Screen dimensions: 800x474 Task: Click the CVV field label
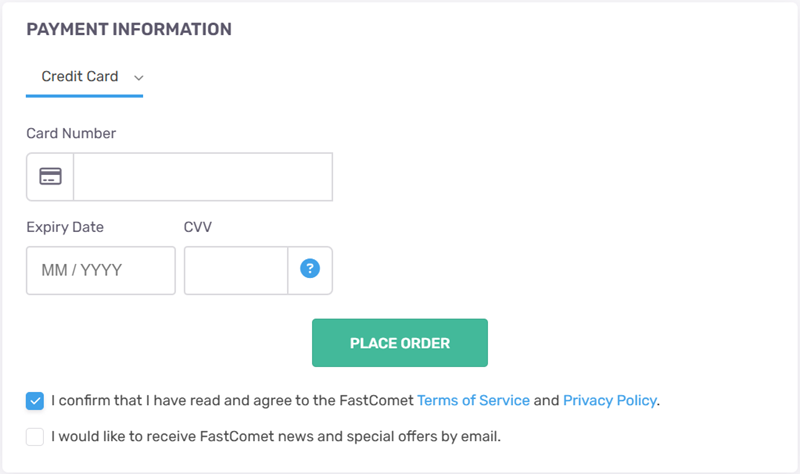198,227
